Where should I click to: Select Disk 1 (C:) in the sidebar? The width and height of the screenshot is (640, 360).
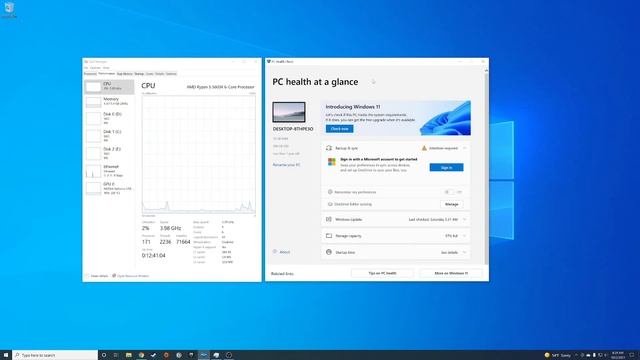(109, 136)
